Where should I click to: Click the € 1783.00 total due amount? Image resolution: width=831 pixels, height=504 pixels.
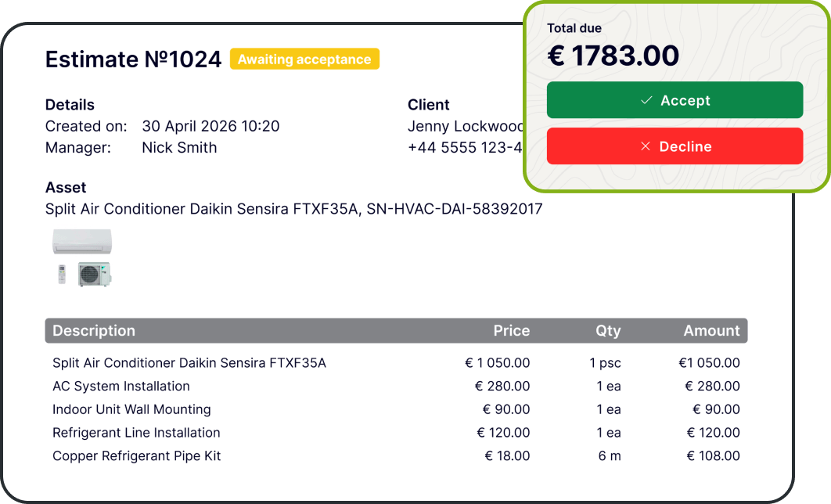coord(613,56)
